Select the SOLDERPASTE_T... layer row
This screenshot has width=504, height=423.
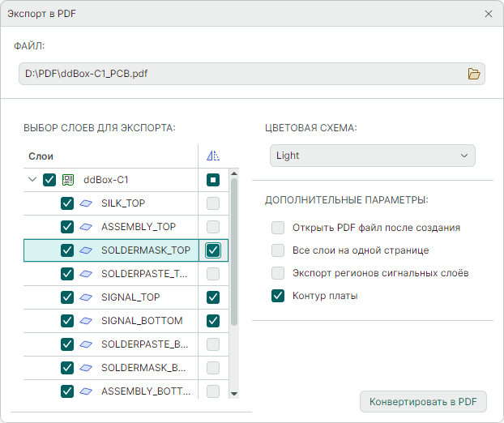click(x=144, y=274)
